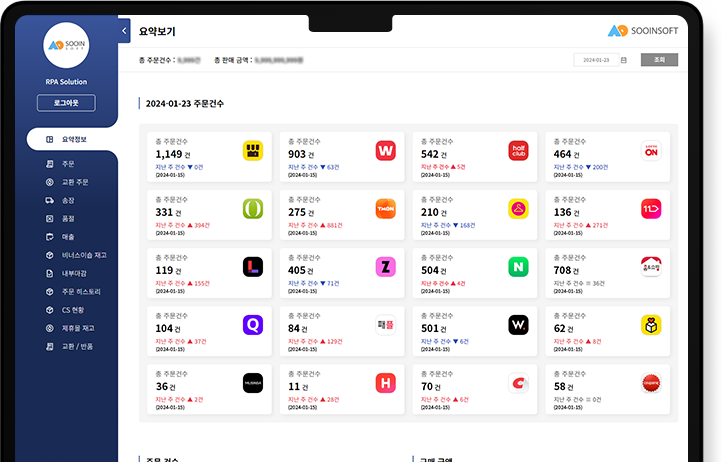This screenshot has height=462, width=722.
Task: Click the red W icon on the 903 card
Action: pos(385,151)
